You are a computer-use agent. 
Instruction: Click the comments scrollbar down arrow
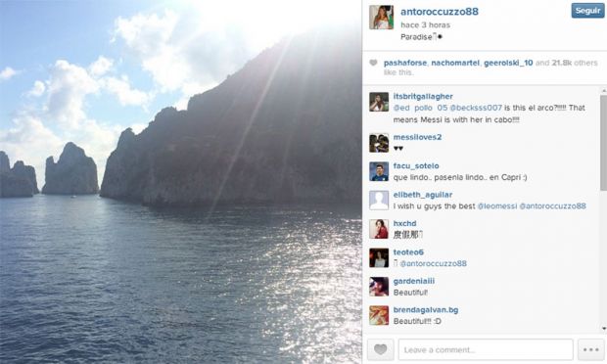[604, 329]
